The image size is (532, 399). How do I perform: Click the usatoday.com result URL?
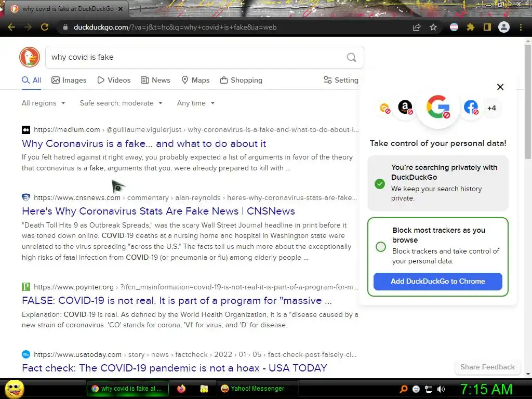tap(195, 354)
